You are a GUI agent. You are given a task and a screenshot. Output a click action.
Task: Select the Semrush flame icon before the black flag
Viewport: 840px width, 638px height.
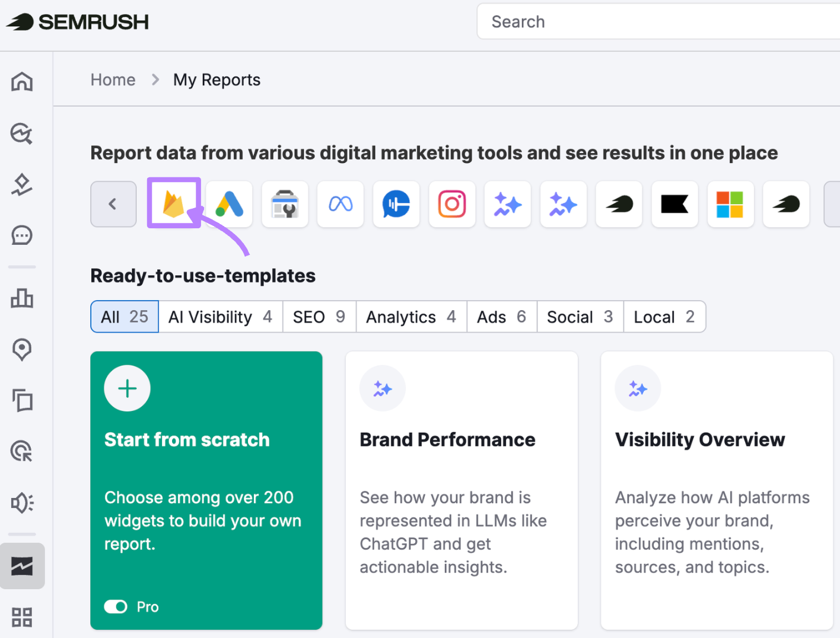[x=619, y=204]
